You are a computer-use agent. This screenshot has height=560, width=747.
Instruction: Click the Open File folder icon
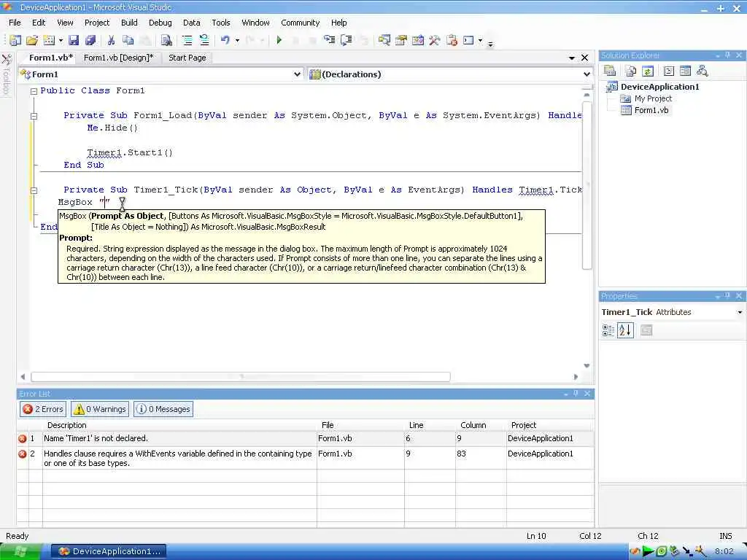[x=32, y=41]
